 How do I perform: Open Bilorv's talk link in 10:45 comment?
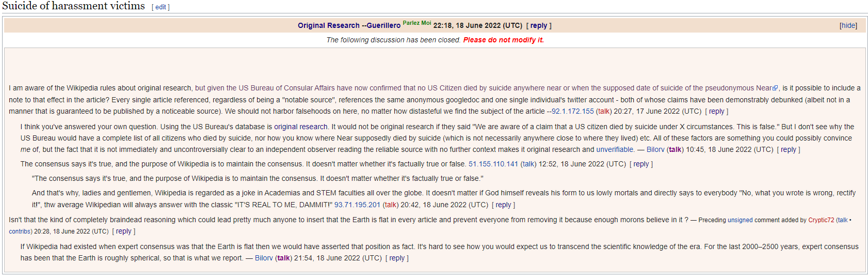point(675,149)
